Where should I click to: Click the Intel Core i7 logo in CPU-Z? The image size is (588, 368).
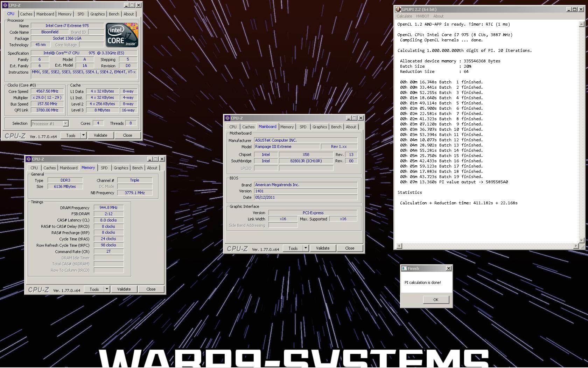tap(122, 35)
